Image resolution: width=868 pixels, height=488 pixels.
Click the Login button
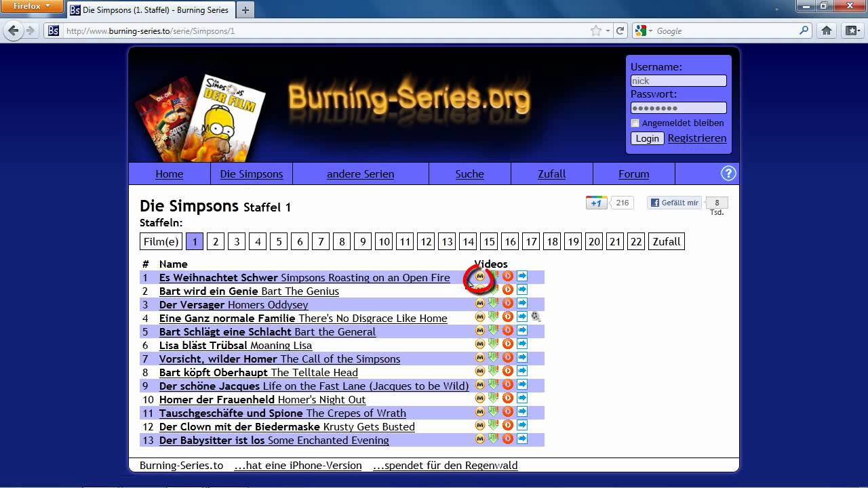tap(647, 138)
